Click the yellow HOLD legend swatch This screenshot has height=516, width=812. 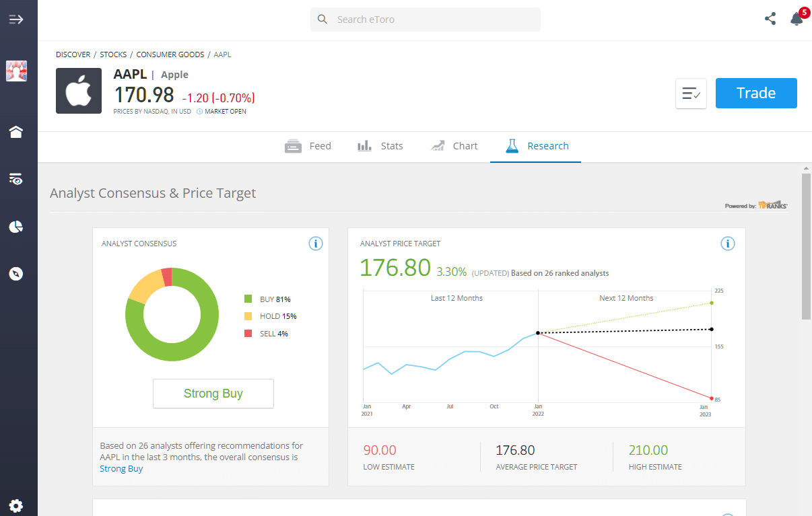pos(248,316)
